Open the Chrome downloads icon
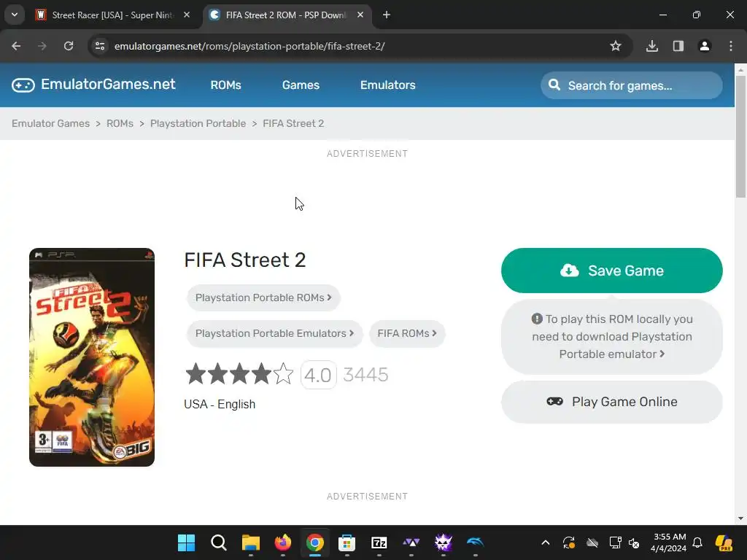The image size is (747, 560). point(651,46)
